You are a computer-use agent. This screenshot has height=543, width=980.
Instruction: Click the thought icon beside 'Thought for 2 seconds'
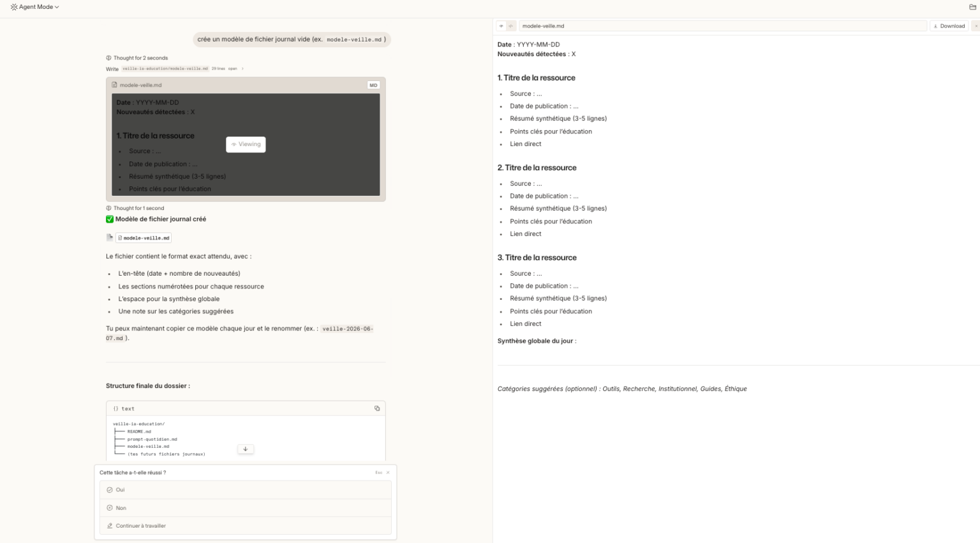108,58
